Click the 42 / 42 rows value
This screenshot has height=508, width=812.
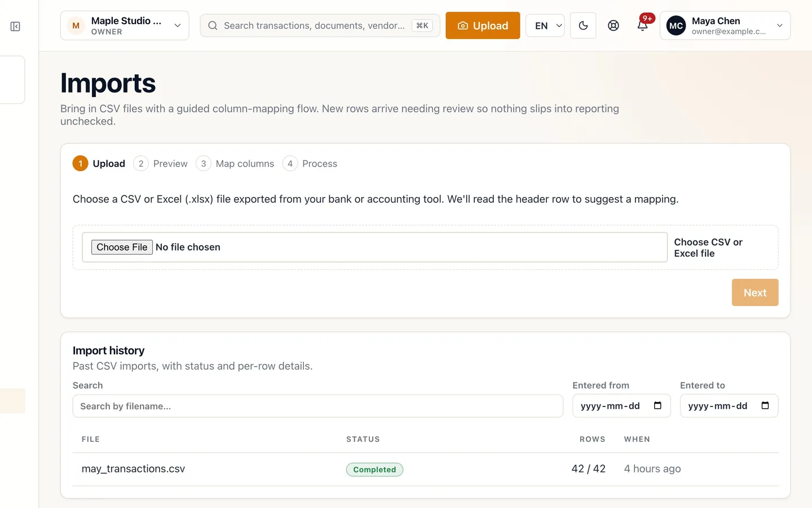click(x=589, y=469)
